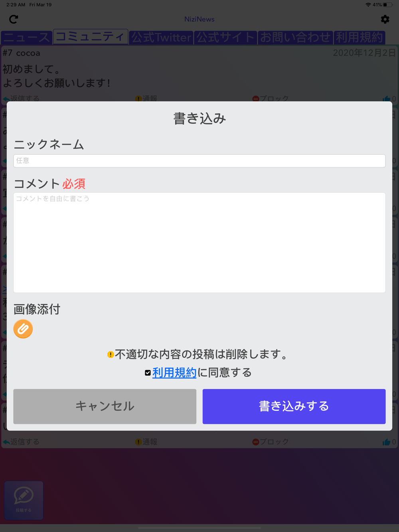Attach an image with the orange paperclip icon
399x532 pixels.
click(x=23, y=329)
